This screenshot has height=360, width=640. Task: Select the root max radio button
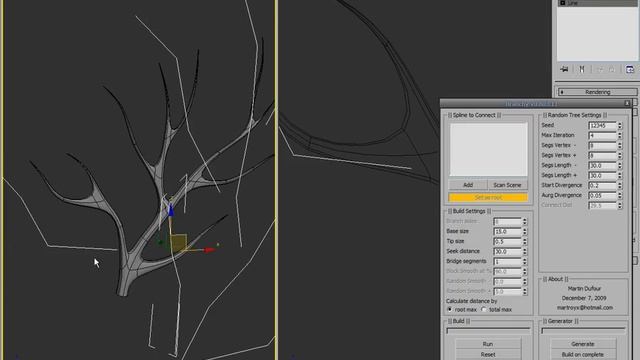tap(450, 309)
